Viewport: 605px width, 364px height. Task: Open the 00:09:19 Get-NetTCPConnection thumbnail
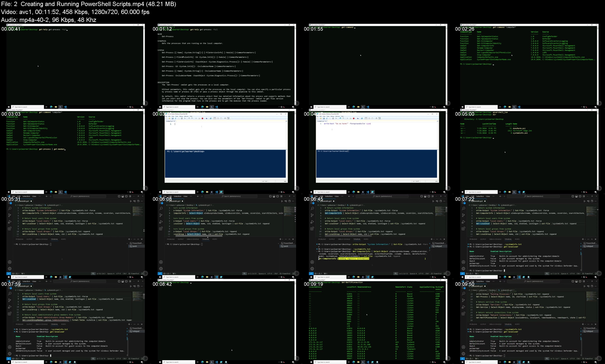(x=378, y=321)
